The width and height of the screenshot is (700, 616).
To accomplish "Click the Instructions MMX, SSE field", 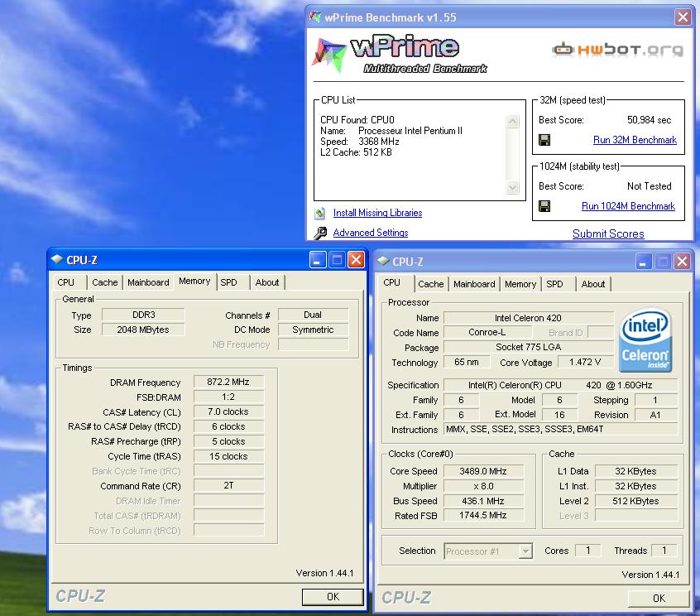I will pos(560,429).
